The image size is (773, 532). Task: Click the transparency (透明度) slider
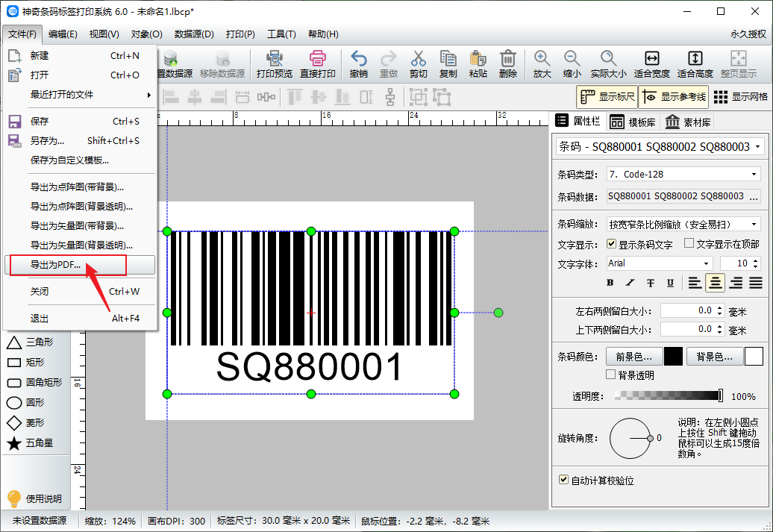point(669,395)
